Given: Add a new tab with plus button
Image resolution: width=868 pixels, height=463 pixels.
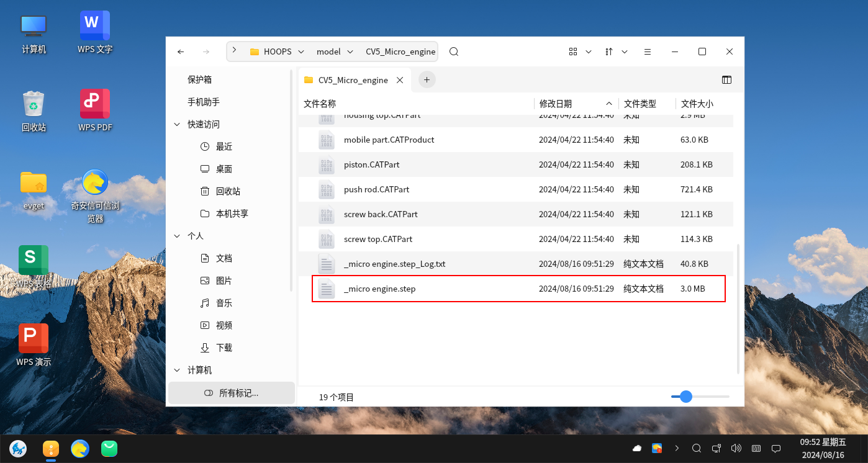Looking at the screenshot, I should 427,79.
